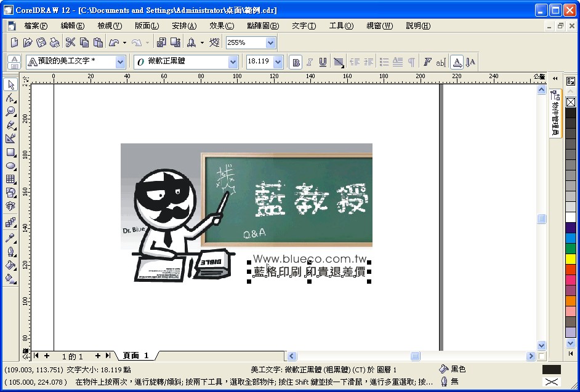Toggle the artistic/paragraph text convert button
The height and width of the screenshot is (392, 580).
pos(14,62)
